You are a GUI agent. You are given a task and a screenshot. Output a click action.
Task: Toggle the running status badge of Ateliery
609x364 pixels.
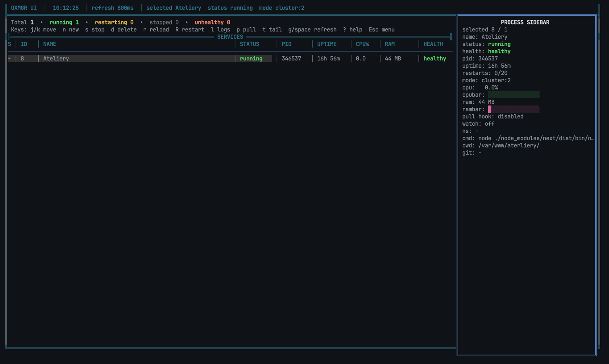click(x=251, y=58)
